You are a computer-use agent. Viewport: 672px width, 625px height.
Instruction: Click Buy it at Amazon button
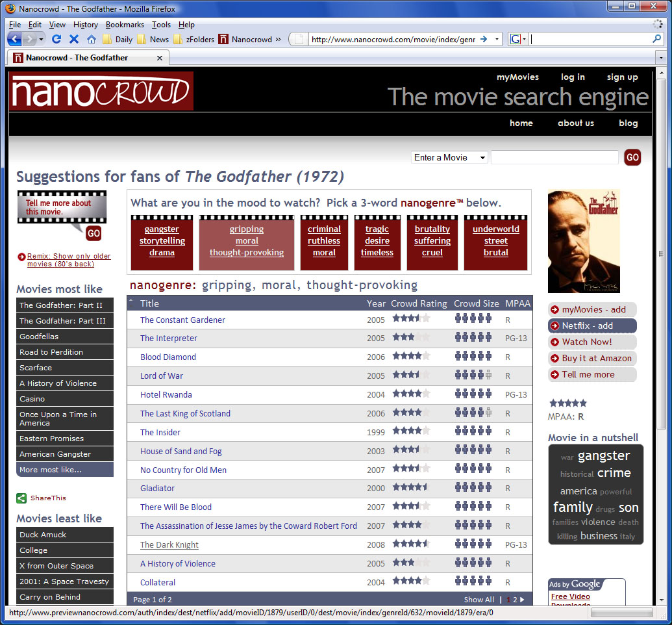point(592,358)
